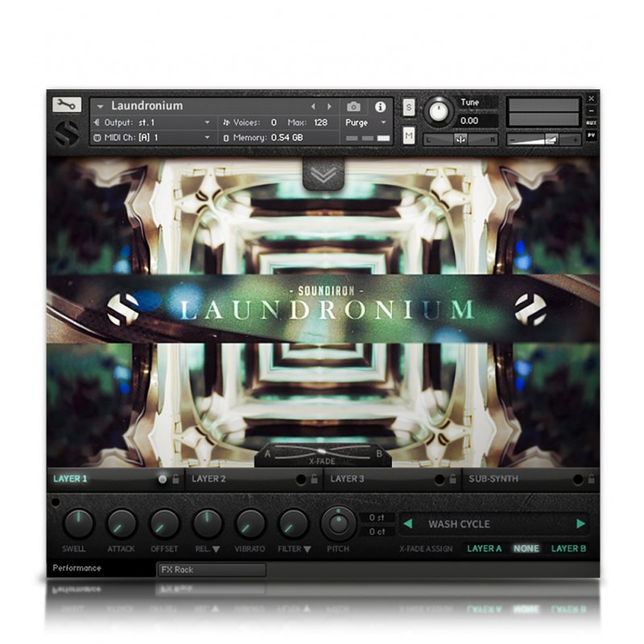Assign X-Fade to Layer B
Viewport: 644px width, 644px height.
click(568, 549)
